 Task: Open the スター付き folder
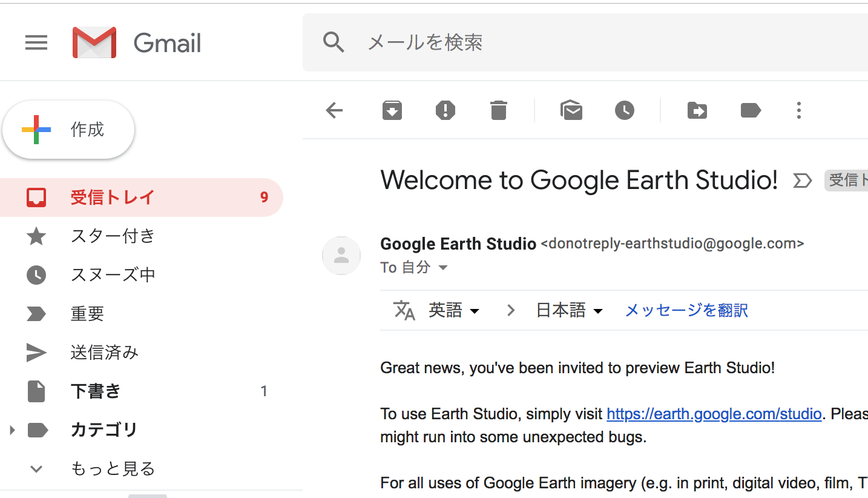113,236
